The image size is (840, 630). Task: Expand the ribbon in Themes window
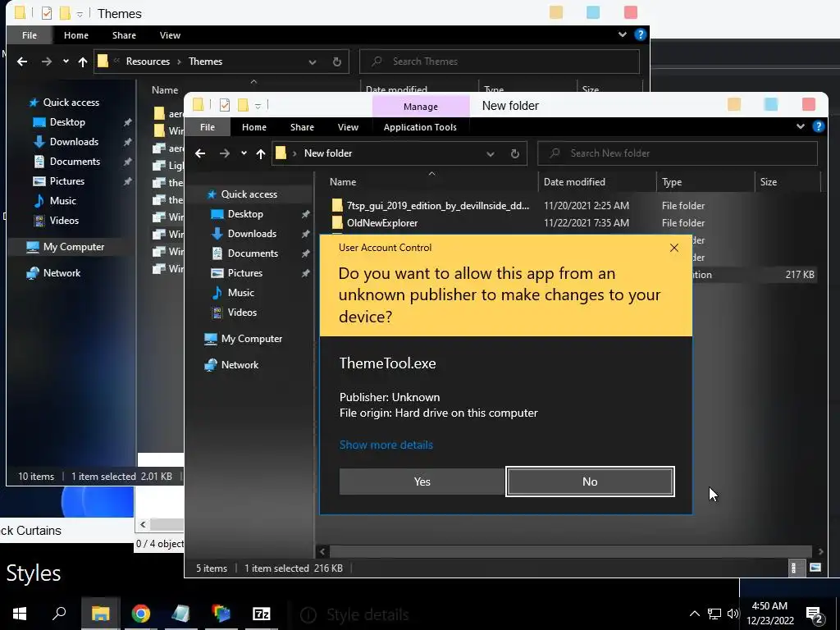click(623, 34)
